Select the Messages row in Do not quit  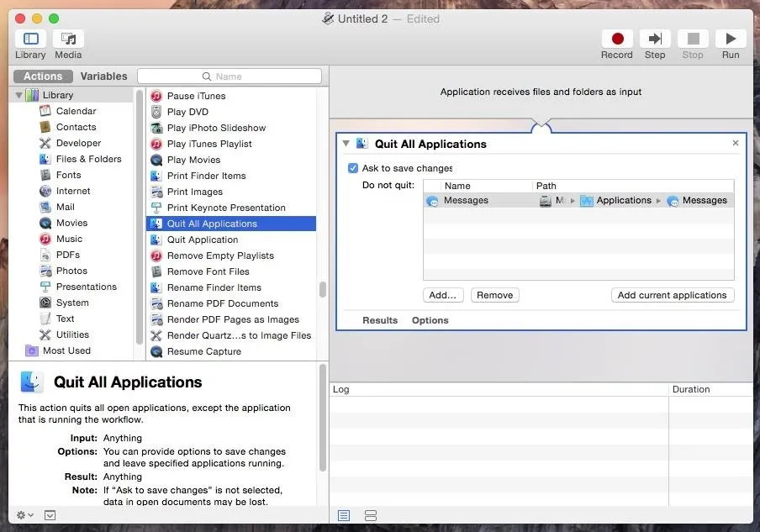click(578, 201)
